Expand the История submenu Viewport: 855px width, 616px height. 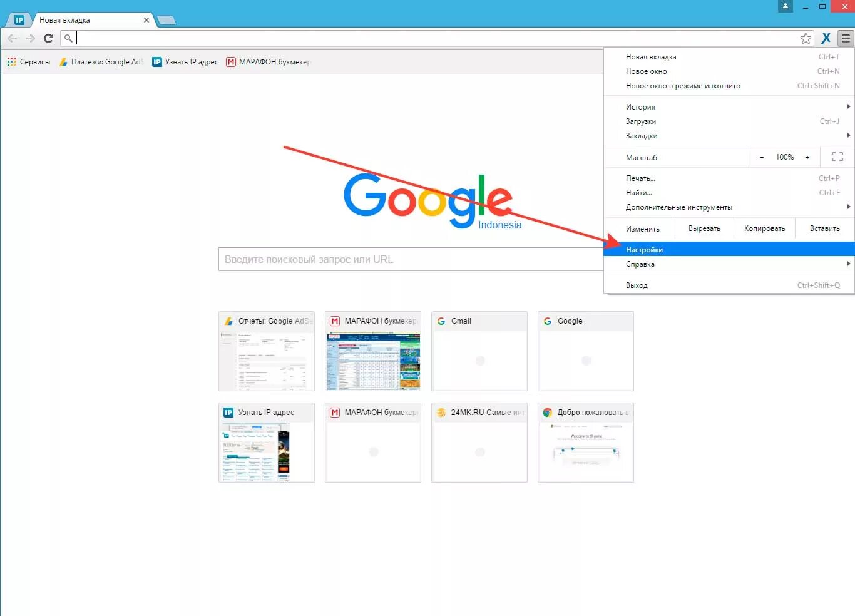(x=729, y=107)
